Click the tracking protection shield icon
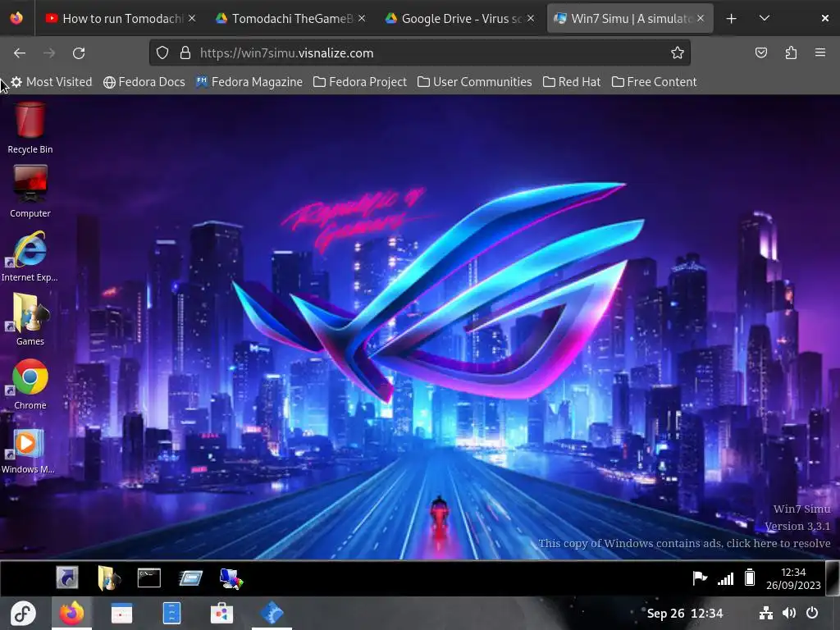 click(162, 52)
